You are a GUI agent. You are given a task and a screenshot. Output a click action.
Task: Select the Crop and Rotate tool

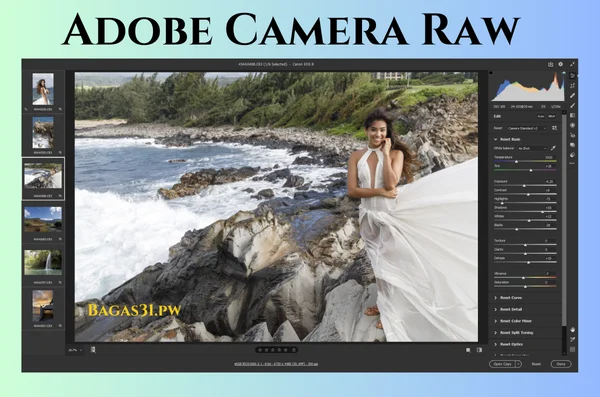(x=572, y=85)
